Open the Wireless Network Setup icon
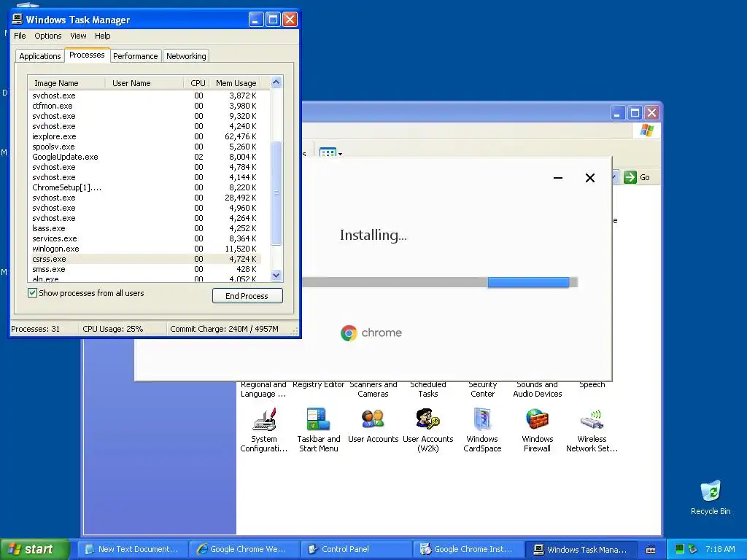This screenshot has height=560, width=747. click(592, 430)
